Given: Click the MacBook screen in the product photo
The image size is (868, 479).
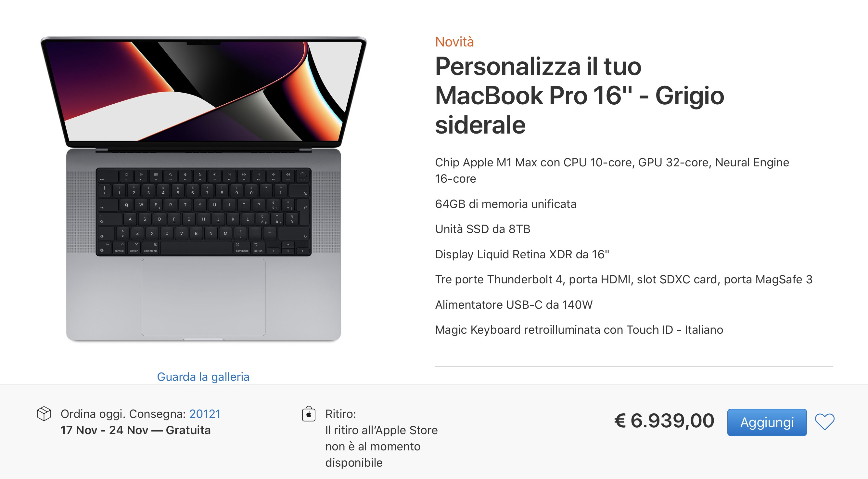Looking at the screenshot, I should (203, 91).
